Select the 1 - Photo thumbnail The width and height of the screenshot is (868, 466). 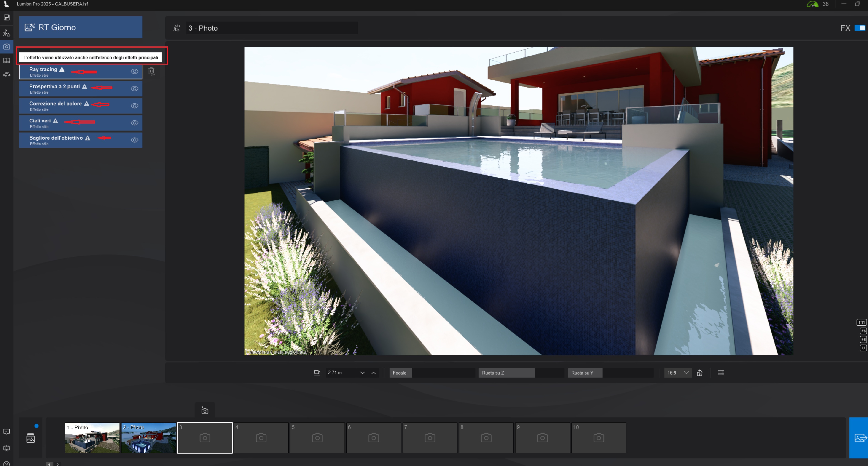coord(92,438)
